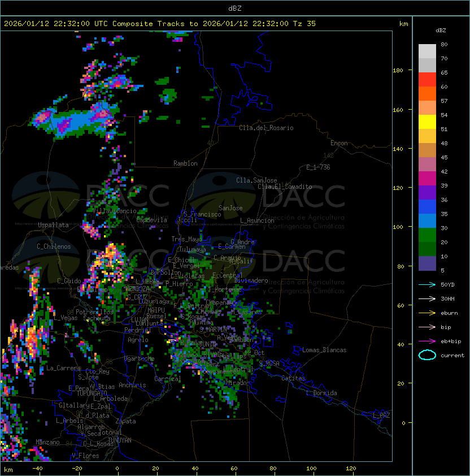The width and height of the screenshot is (470, 476).
Task: Select the purple swatch between 39 and 36
Action: [427, 193]
